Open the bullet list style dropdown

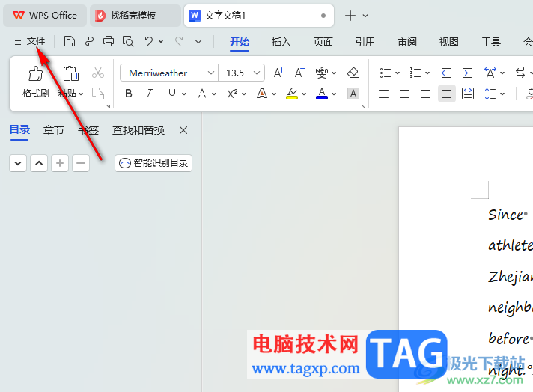click(x=398, y=73)
